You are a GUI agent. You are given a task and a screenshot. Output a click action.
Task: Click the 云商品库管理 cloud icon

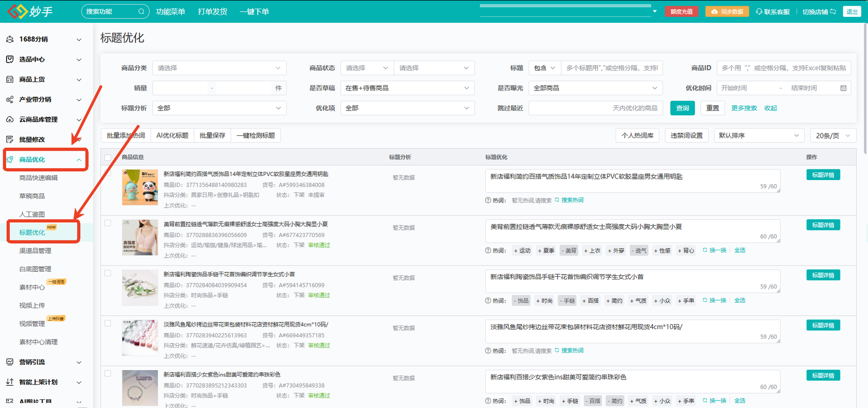(x=10, y=120)
